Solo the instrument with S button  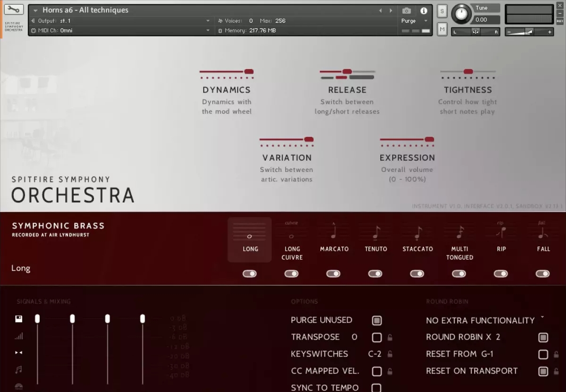tap(442, 11)
